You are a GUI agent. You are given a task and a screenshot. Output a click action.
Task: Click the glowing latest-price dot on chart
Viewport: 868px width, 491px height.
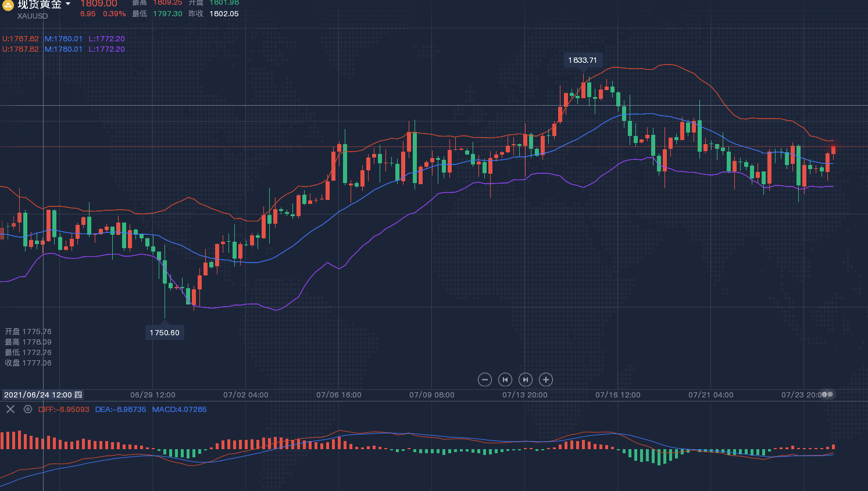click(x=833, y=148)
